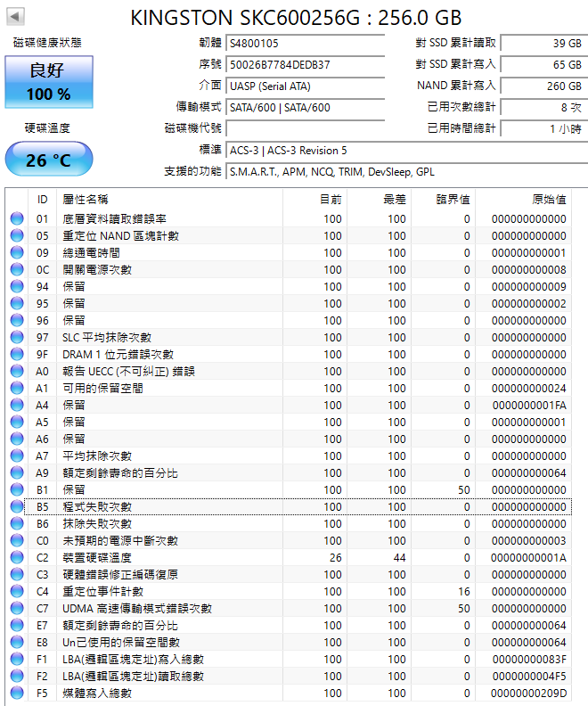Click the 屬性名稱 column header
The width and height of the screenshot is (588, 706).
coord(169,200)
